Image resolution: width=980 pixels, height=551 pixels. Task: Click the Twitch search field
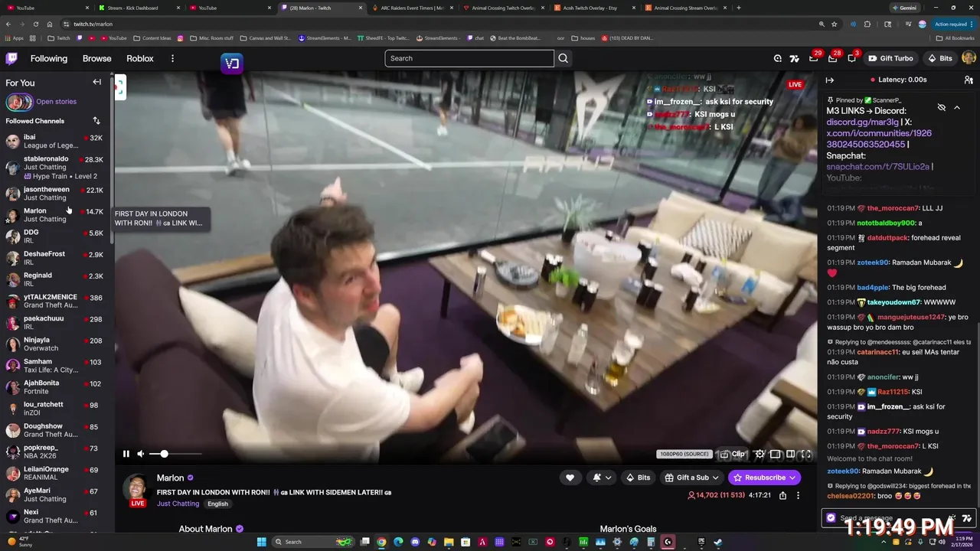click(x=469, y=58)
